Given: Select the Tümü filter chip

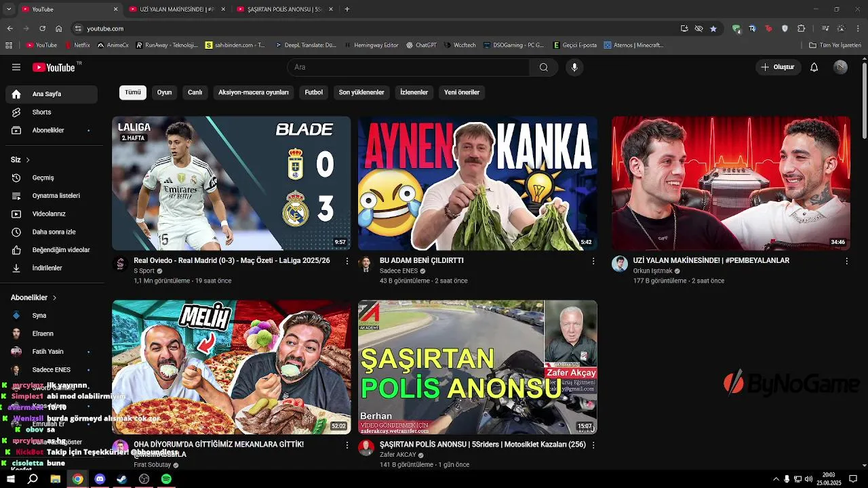Looking at the screenshot, I should click(133, 92).
